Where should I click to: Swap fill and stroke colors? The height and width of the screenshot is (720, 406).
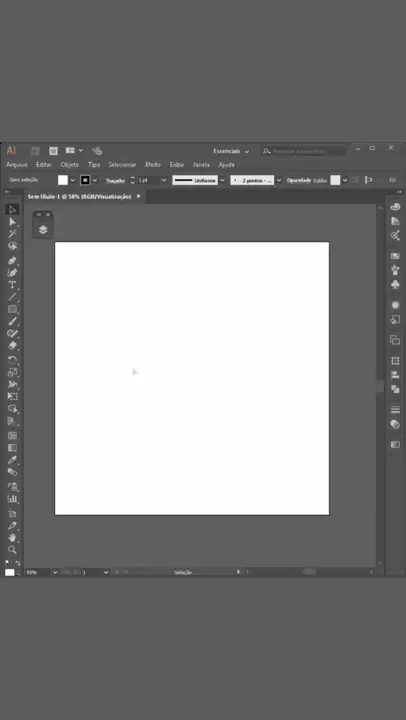(17, 562)
